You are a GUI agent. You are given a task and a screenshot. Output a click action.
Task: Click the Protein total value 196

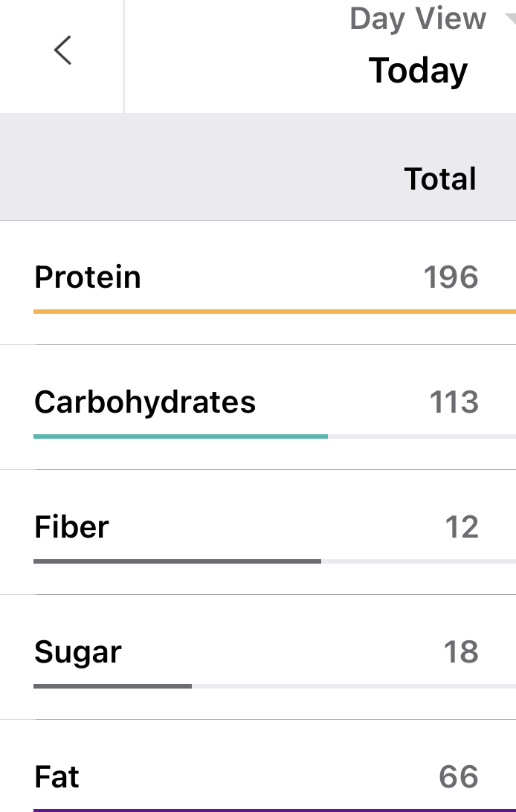(x=451, y=277)
